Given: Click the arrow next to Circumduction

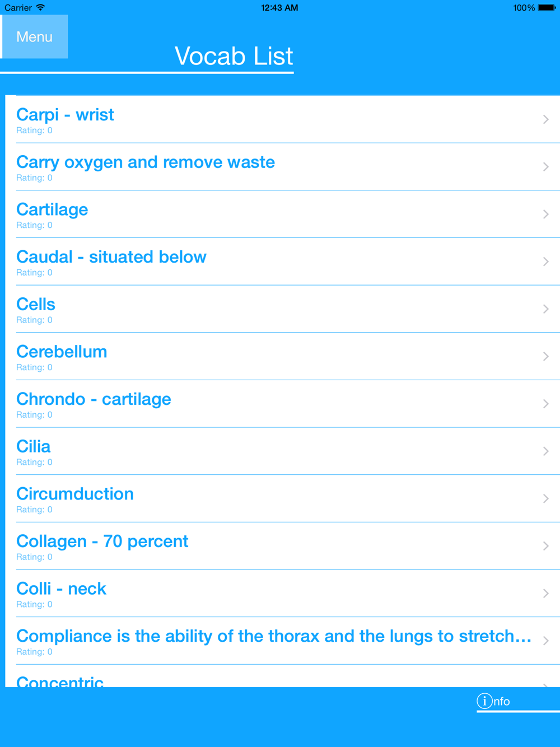Looking at the screenshot, I should click(545, 498).
